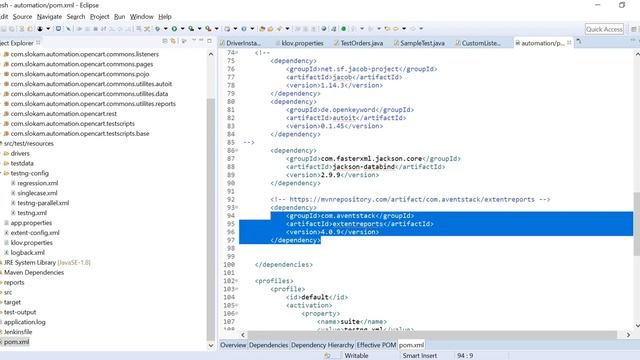Open Project Explorer View Menu triangle
Viewport: 640px width, 360px height.
tap(194, 40)
